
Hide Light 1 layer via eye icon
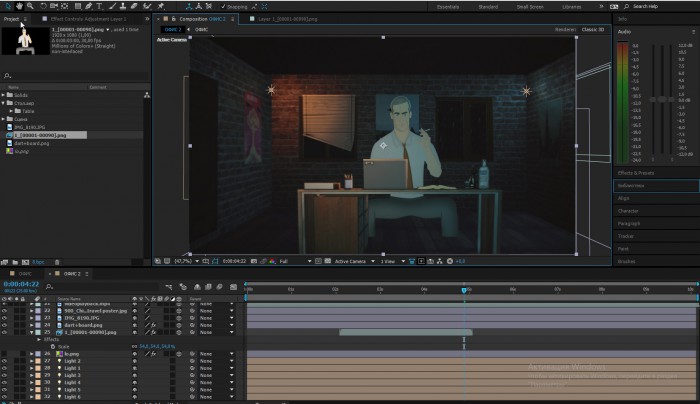[4, 368]
